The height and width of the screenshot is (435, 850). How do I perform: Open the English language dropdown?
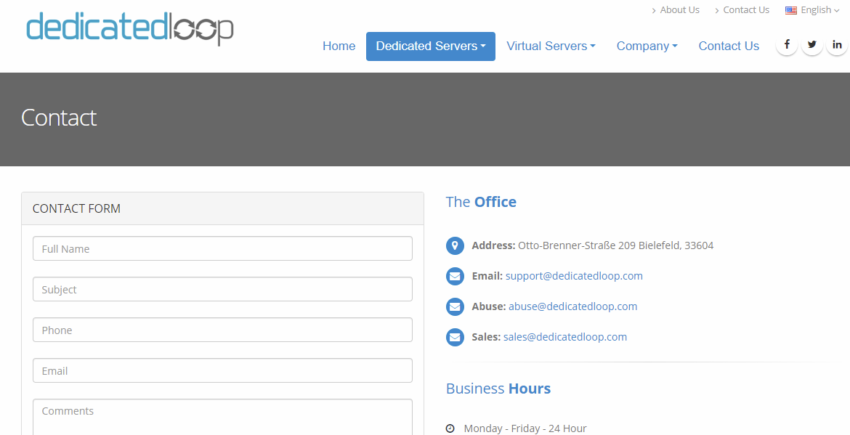[812, 10]
